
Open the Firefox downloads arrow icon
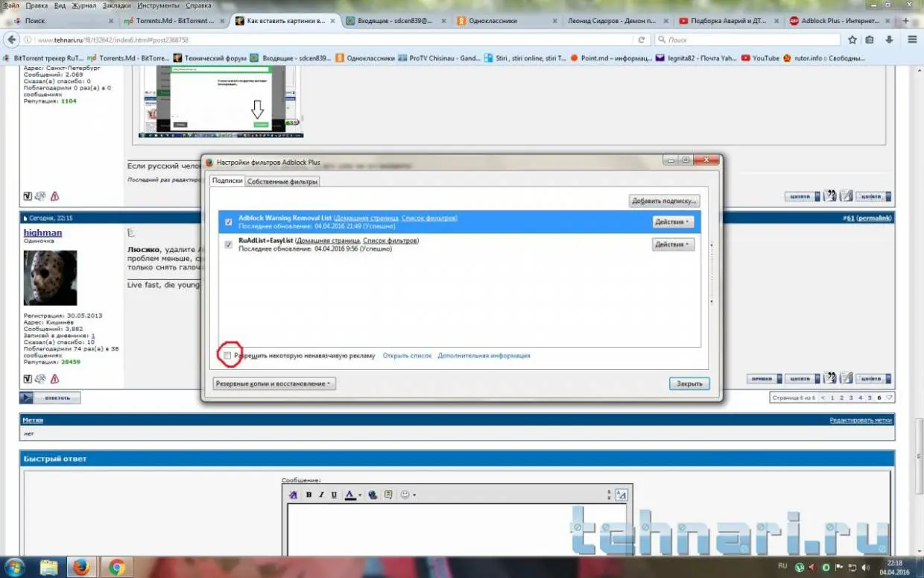click(889, 40)
